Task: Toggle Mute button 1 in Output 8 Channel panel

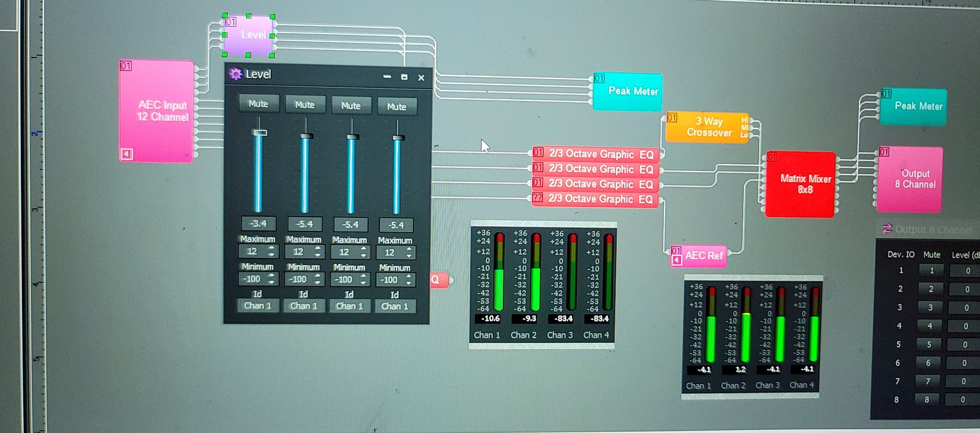Action: (x=931, y=271)
